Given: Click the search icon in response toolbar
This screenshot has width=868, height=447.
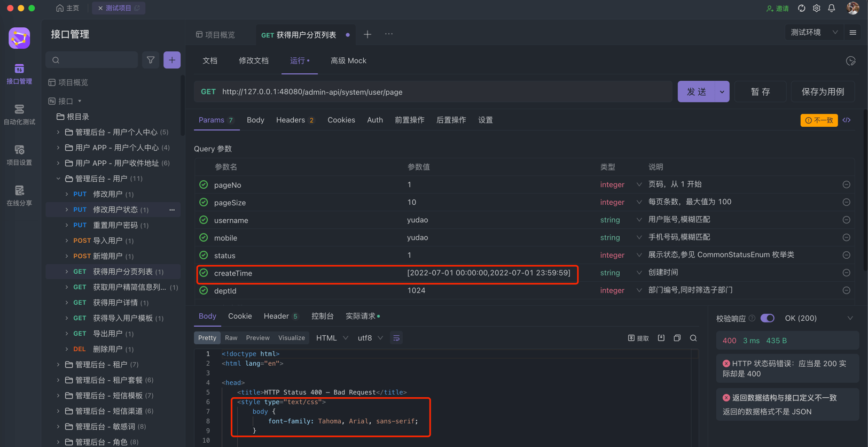Looking at the screenshot, I should 693,338.
